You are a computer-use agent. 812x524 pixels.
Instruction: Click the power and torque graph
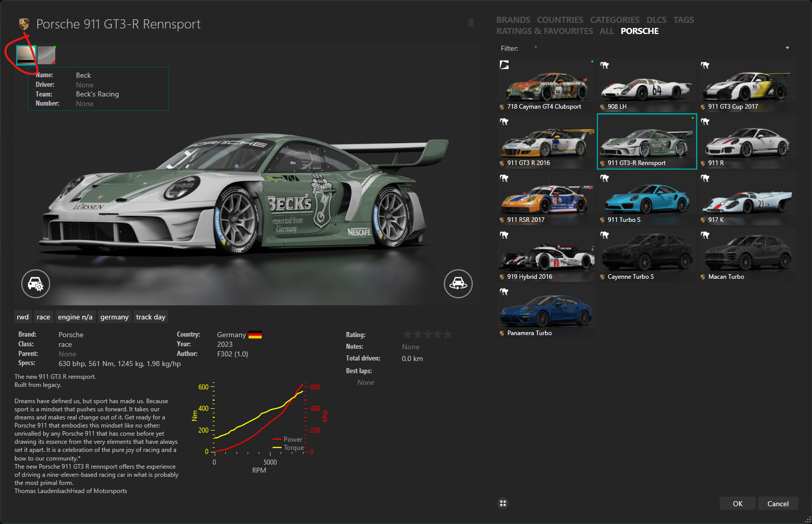click(x=259, y=427)
